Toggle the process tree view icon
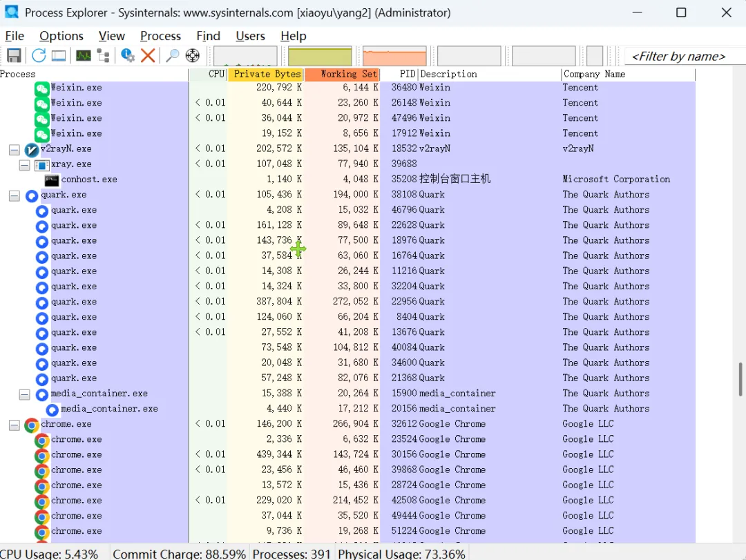Image resolution: width=746 pixels, height=560 pixels. 103,56
